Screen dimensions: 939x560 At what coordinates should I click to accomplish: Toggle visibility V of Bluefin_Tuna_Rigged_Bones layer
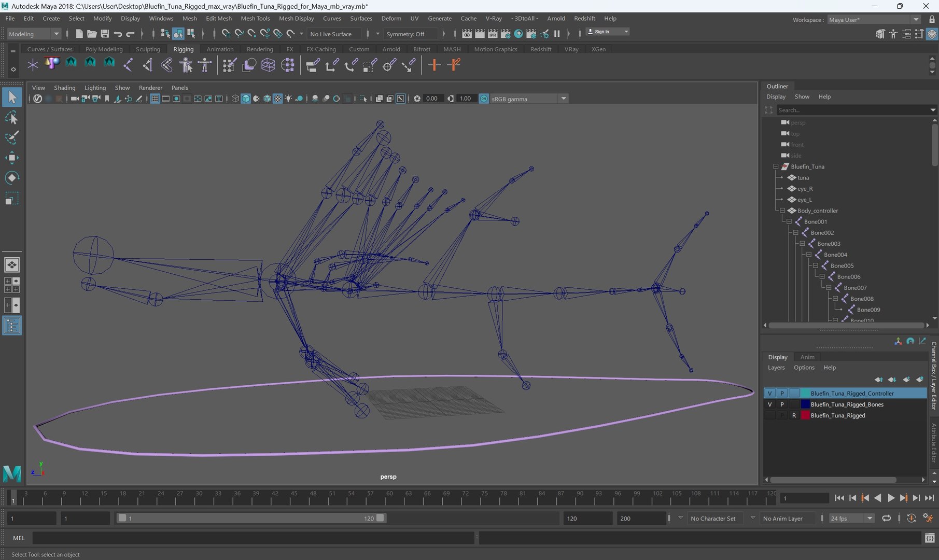[x=769, y=404]
